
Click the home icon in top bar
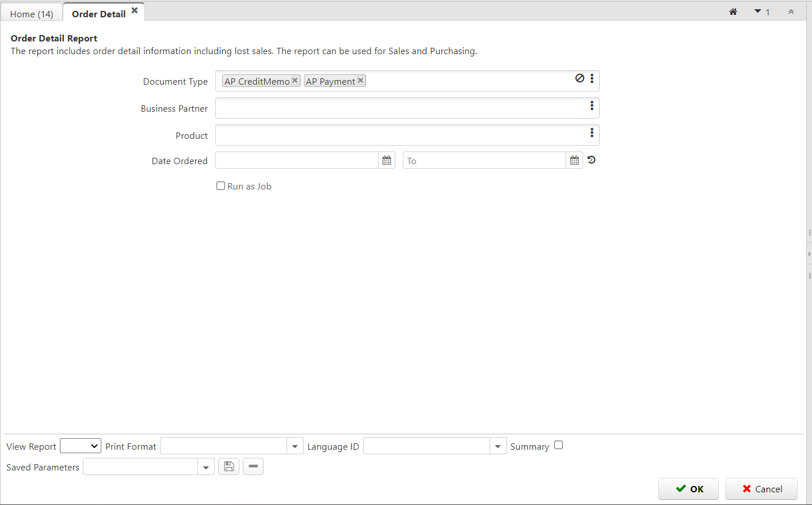[733, 12]
